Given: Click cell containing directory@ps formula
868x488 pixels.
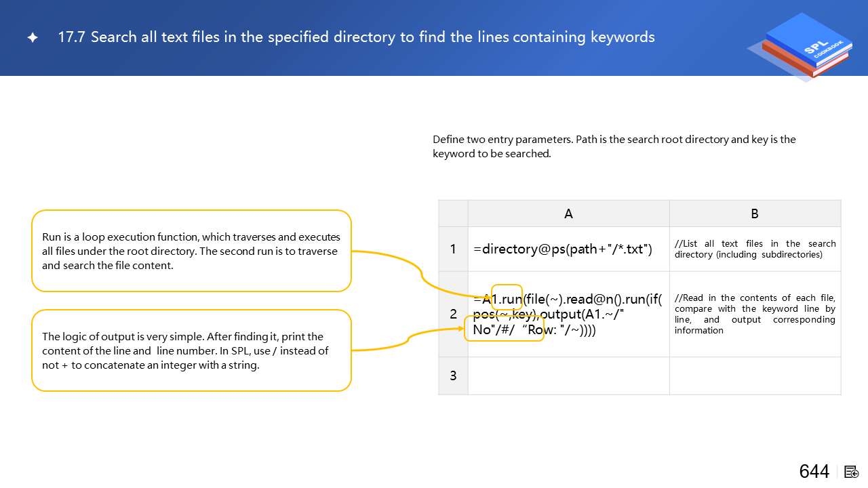Looking at the screenshot, I should tap(563, 249).
